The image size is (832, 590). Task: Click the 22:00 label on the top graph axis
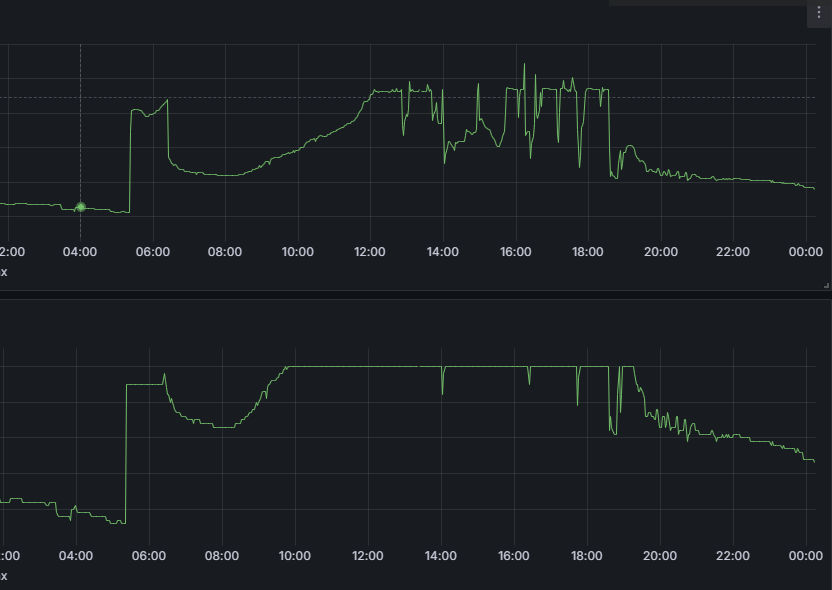click(733, 252)
